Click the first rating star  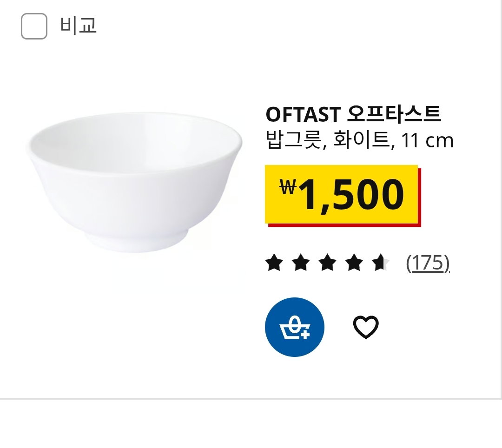[274, 263]
